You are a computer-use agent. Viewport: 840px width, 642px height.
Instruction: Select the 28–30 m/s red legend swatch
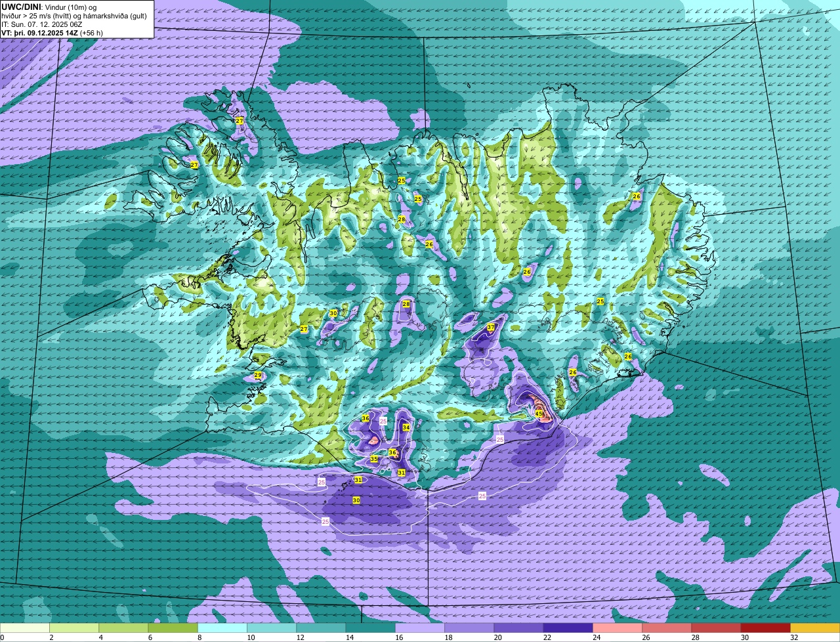tap(716, 628)
